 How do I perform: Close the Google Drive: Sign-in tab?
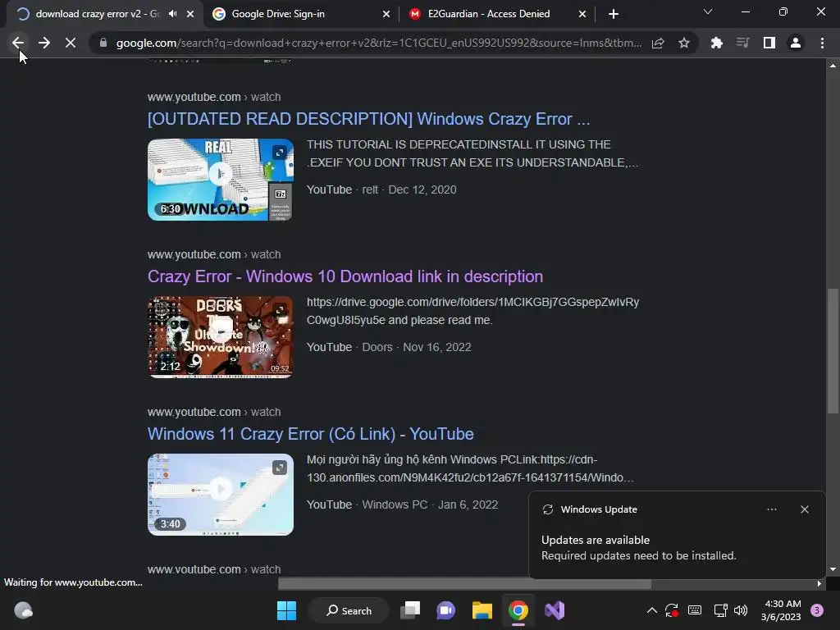pyautogui.click(x=386, y=14)
